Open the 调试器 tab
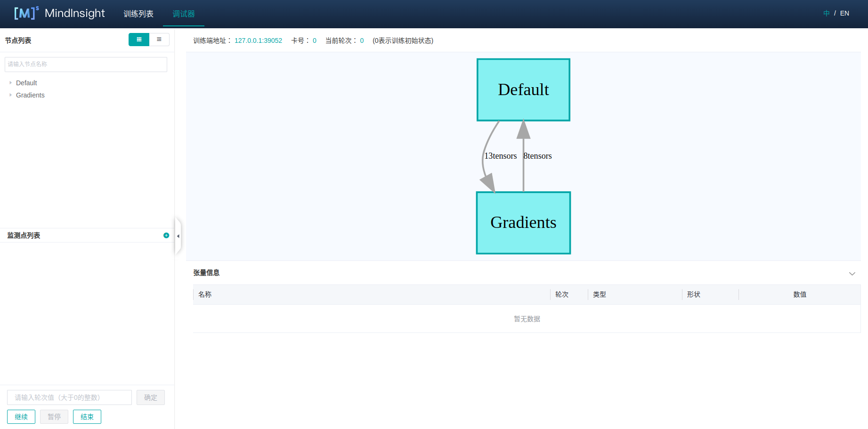Screen dimensions: 868x429 pyautogui.click(x=184, y=14)
